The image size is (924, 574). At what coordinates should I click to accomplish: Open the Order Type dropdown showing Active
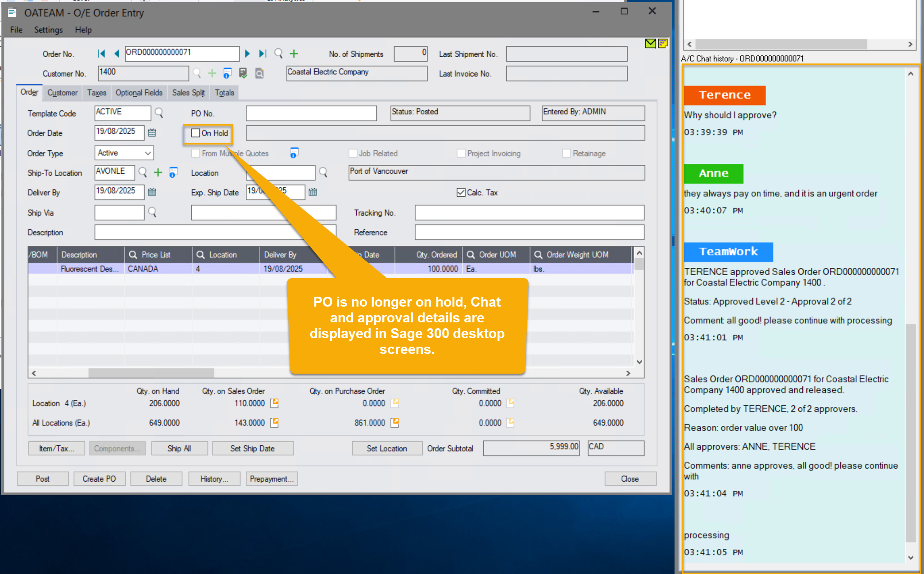[148, 153]
